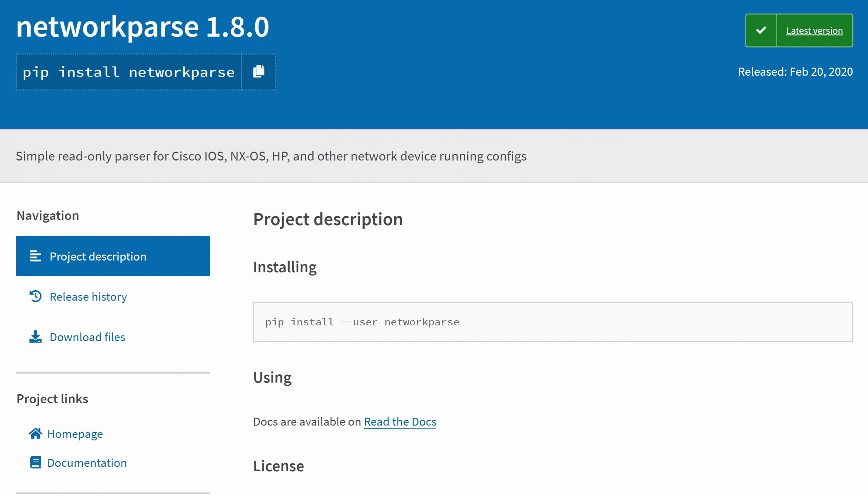
Task: Click the Latest version link
Action: click(x=814, y=31)
